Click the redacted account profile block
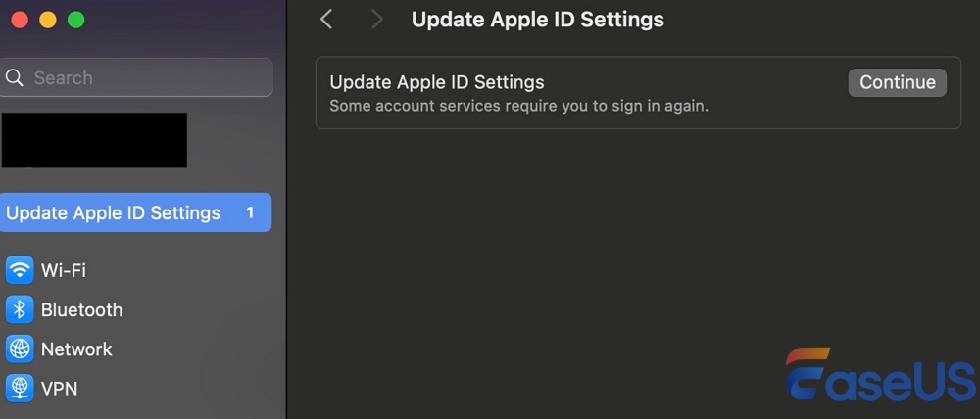The height and width of the screenshot is (419, 980). pos(94,140)
